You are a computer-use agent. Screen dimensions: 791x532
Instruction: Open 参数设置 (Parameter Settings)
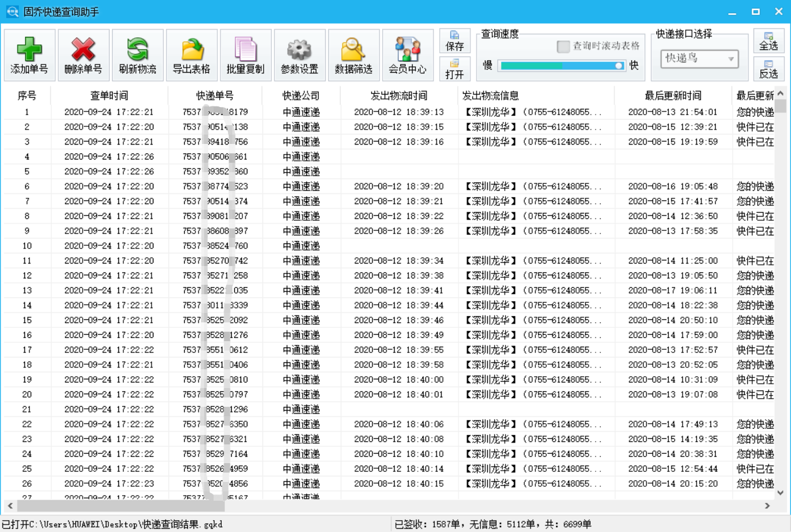[299, 54]
